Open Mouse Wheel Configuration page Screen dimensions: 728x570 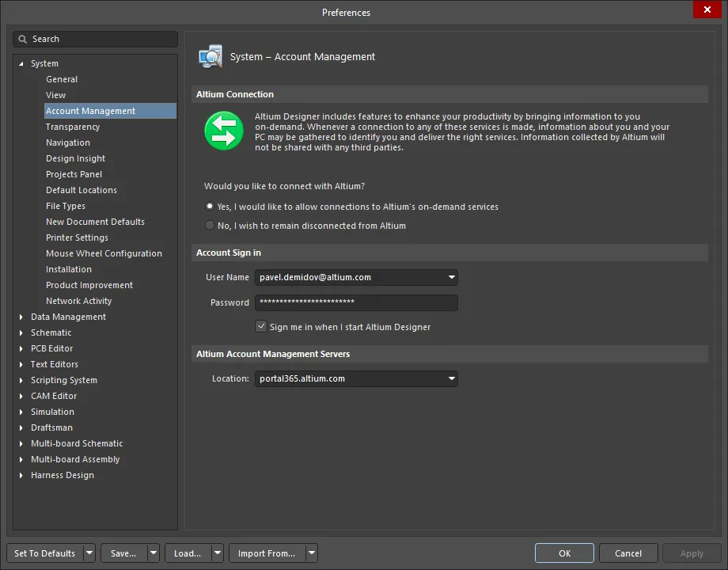pos(104,253)
